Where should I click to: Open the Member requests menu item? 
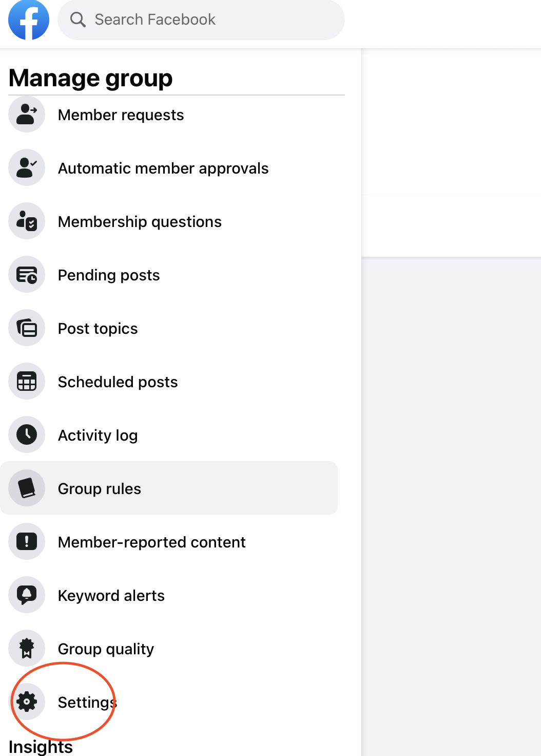[169, 114]
